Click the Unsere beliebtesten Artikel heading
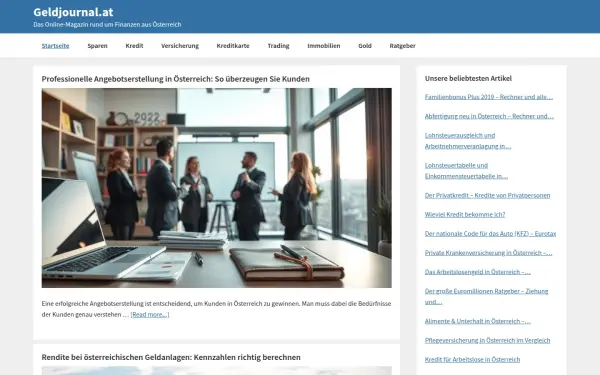The width and height of the screenshot is (600, 375). pyautogui.click(x=468, y=78)
